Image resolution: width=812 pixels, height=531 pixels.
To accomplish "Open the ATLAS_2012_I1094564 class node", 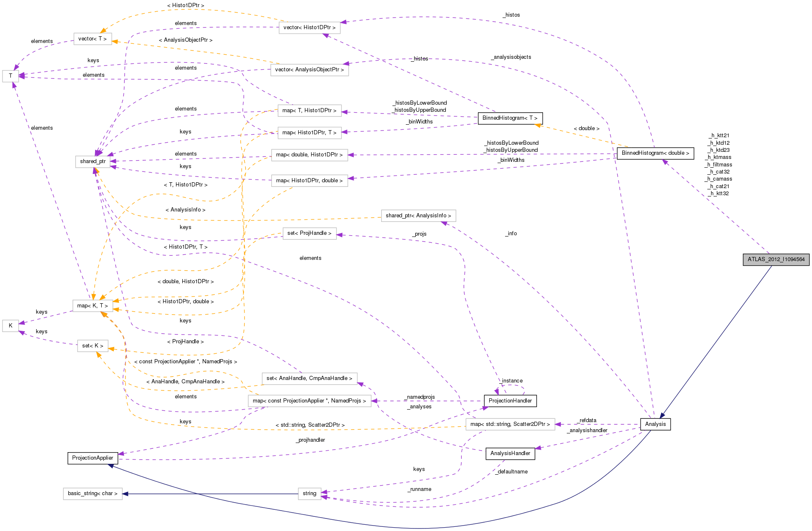I will [776, 259].
